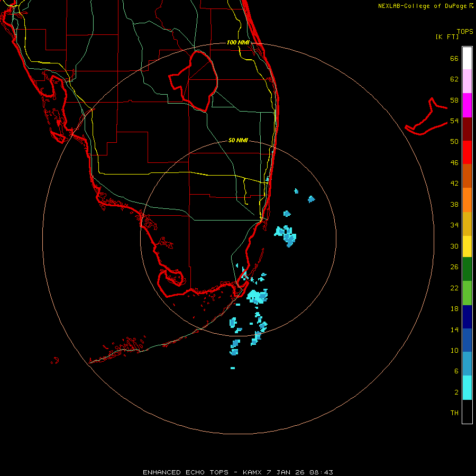Click the '54' legend value label
This screenshot has width=476, height=476.
tap(454, 121)
